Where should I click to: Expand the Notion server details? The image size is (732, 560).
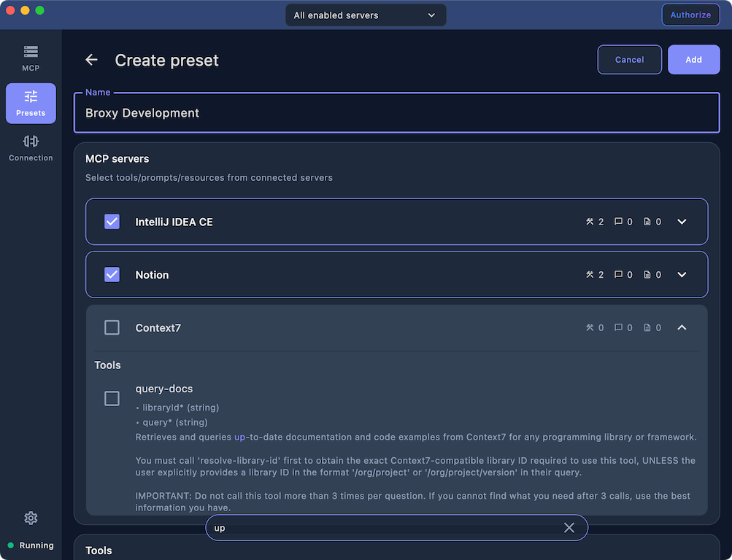pos(681,274)
